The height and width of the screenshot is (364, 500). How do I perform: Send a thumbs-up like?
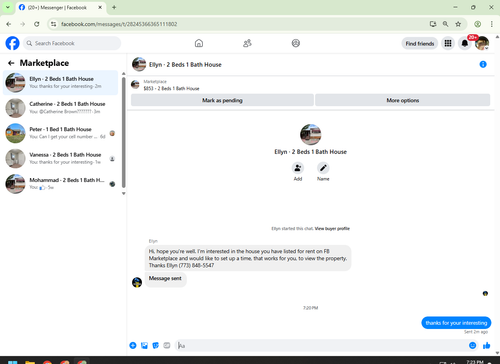tap(487, 346)
